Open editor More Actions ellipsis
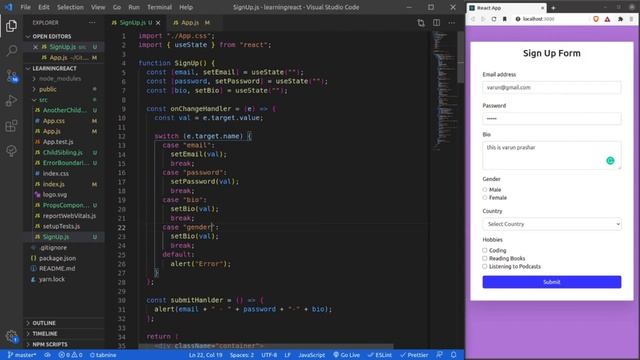The image size is (640, 360). click(x=451, y=23)
